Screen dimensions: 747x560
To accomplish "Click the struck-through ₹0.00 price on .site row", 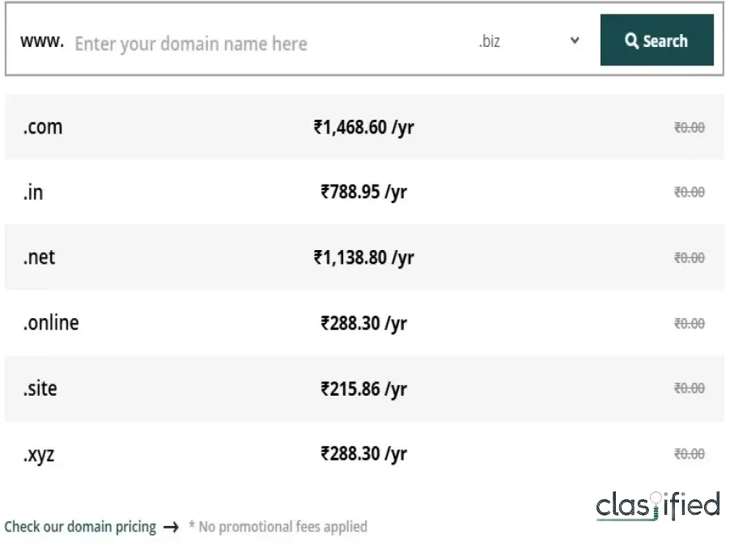I will pyautogui.click(x=689, y=388).
